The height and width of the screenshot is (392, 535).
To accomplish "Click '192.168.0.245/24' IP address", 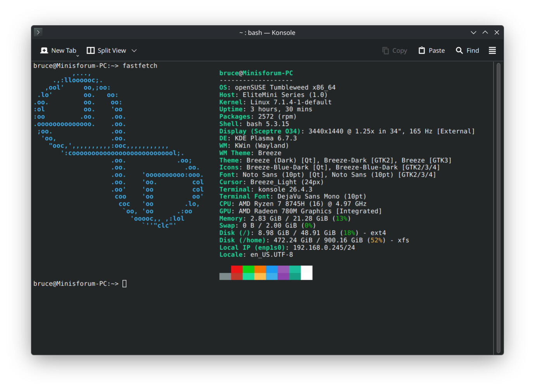I will coord(324,248).
